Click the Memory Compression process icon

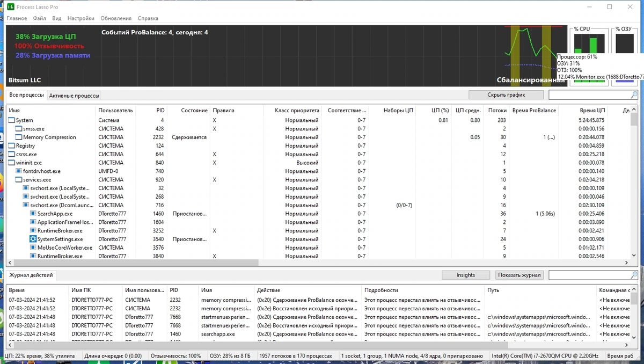pyautogui.click(x=19, y=137)
